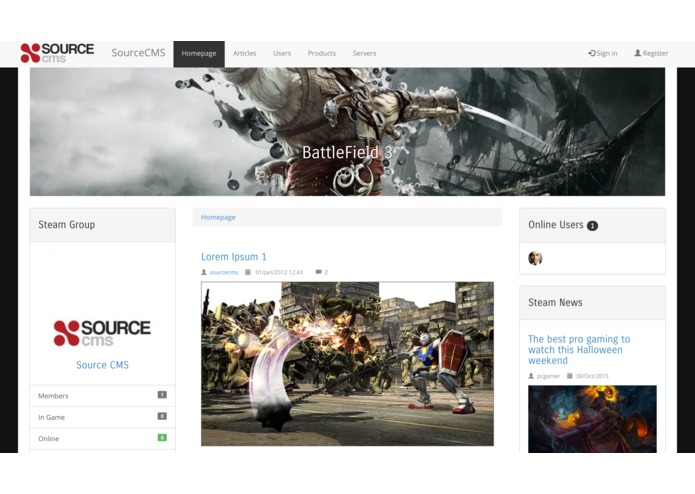Viewport: 695px width, 494px height.
Task: Click the comments speech bubble icon
Action: [318, 272]
